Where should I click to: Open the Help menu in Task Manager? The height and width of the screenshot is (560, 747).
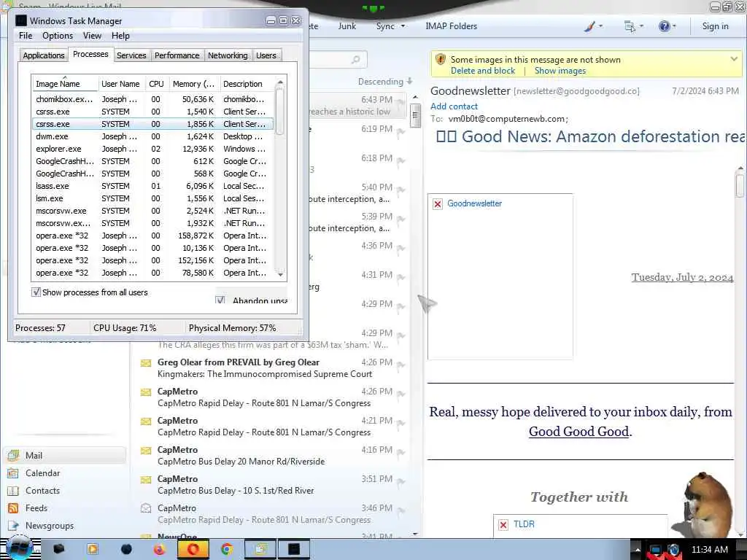[120, 36]
